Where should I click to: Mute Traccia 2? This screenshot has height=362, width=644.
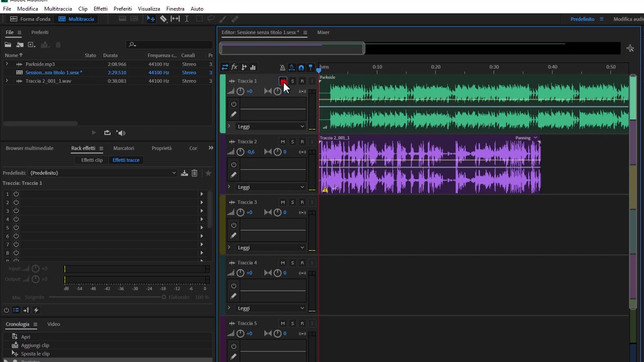[x=283, y=142]
